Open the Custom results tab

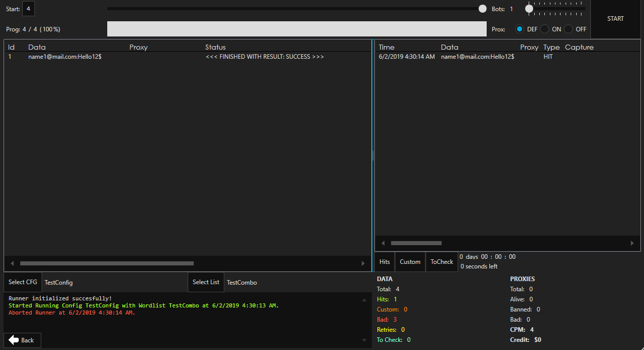tap(410, 261)
